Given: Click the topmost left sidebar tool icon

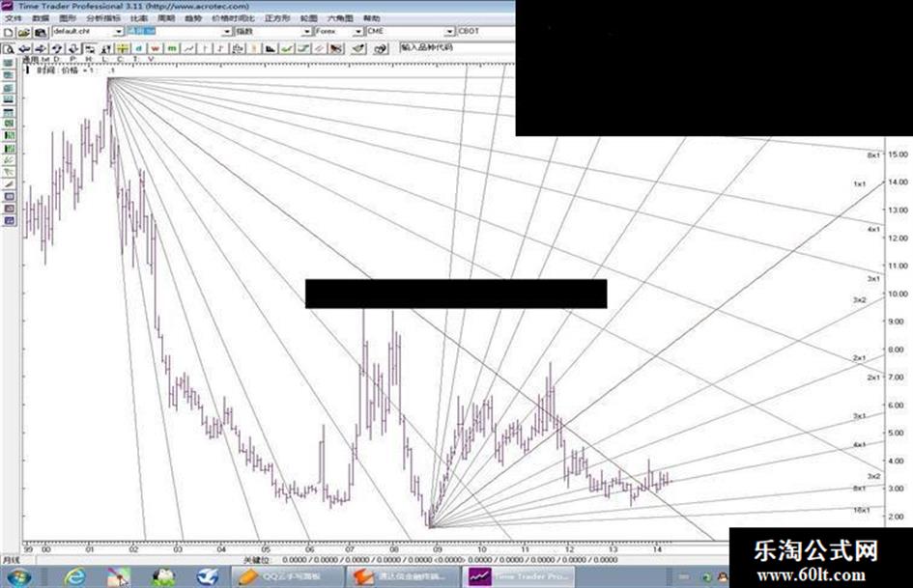Looking at the screenshot, I should point(9,63).
